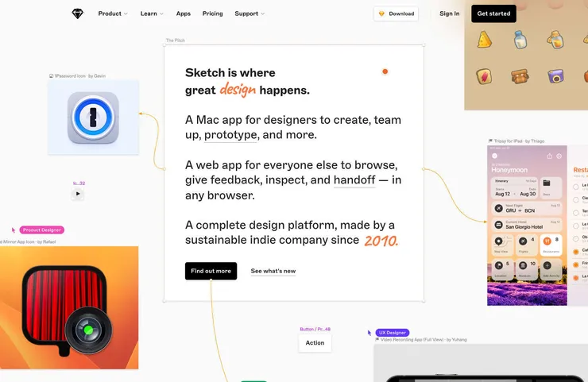
Task: Click the UX Designer cursor tag
Action: 393,333
